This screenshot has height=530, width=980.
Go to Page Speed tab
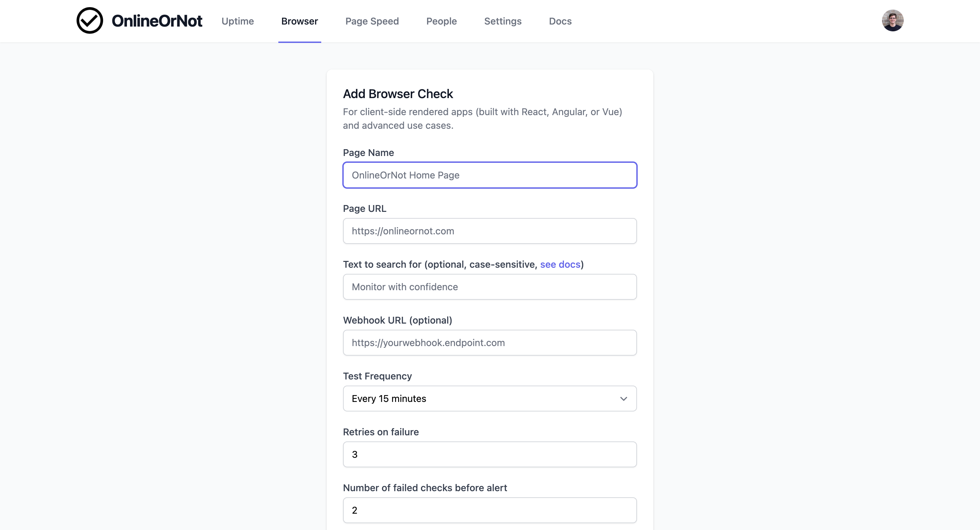[x=372, y=21]
